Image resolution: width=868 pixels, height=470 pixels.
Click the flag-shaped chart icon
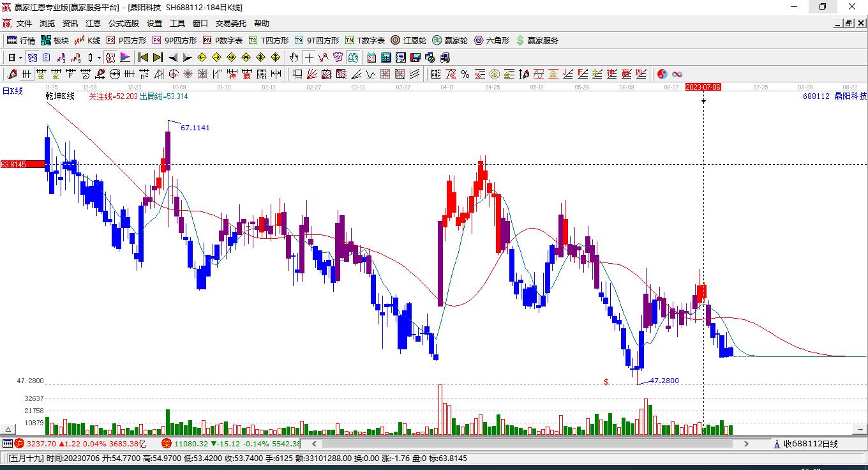(124, 57)
